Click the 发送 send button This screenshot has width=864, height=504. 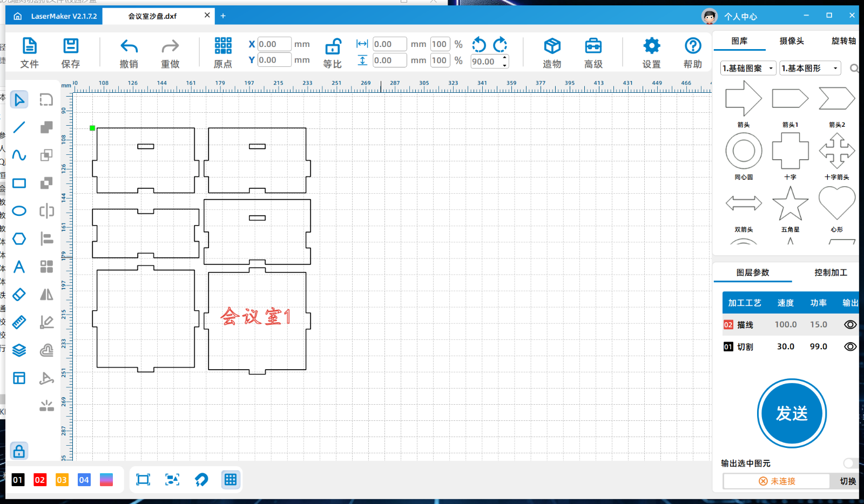[792, 414]
